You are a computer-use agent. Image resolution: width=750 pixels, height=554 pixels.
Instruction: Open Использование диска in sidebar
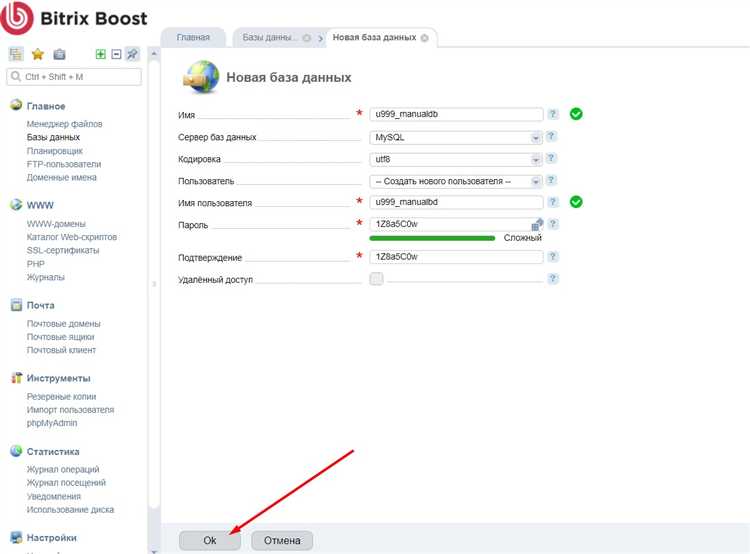(70, 510)
